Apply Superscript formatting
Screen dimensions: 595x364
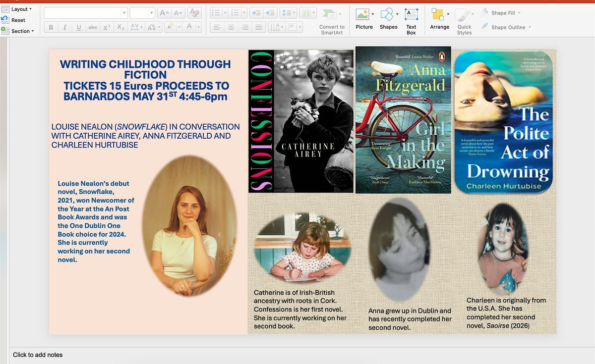pyautogui.click(x=107, y=28)
